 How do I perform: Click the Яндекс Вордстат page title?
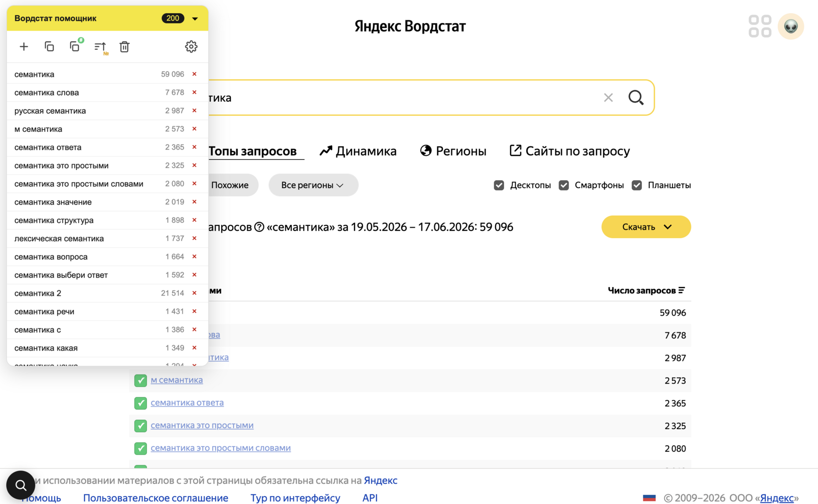click(410, 26)
